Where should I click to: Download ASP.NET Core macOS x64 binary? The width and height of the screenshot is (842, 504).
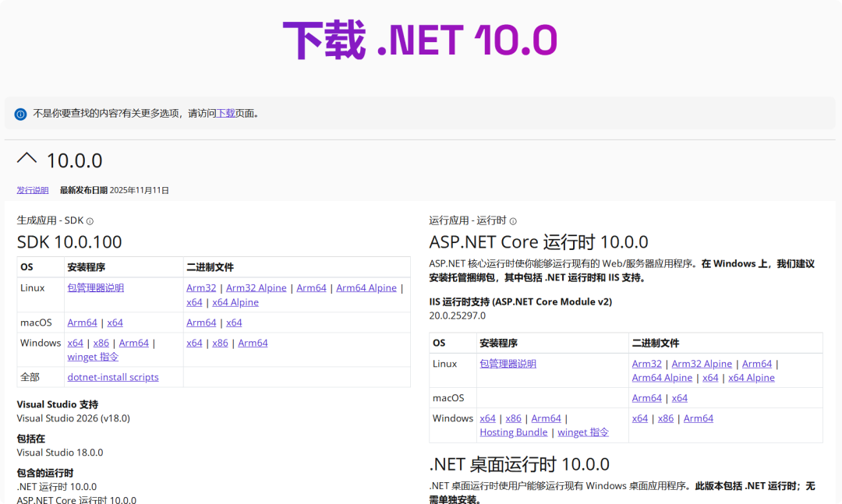[x=680, y=398]
